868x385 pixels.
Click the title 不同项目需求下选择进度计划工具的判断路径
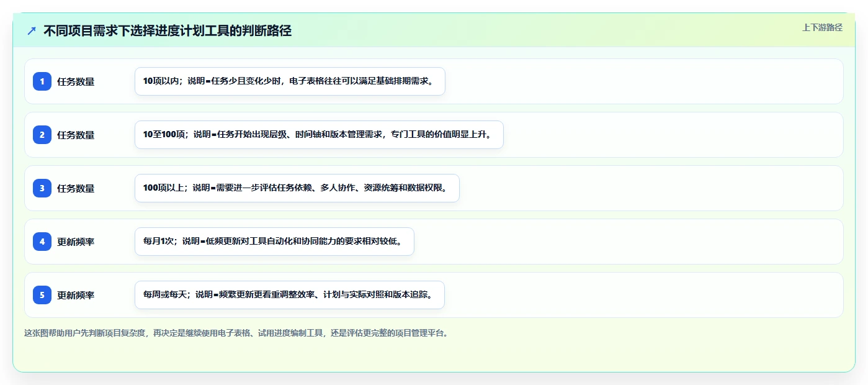168,30
